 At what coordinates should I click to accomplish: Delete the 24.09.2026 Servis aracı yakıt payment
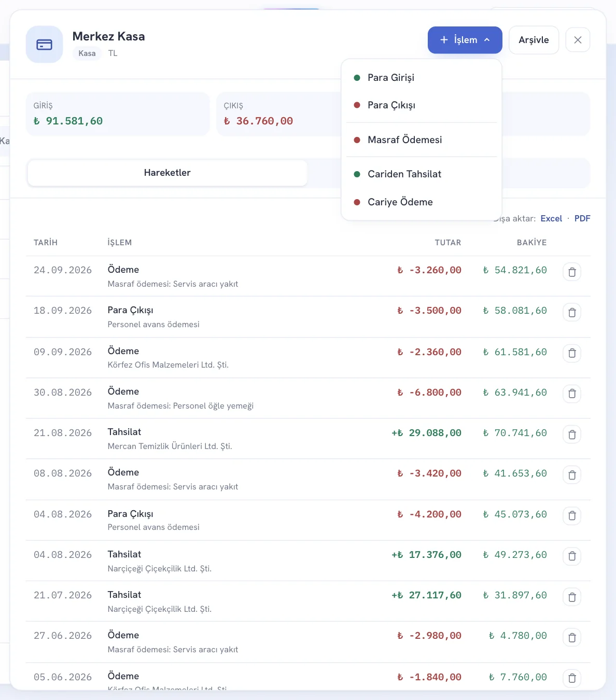click(x=572, y=272)
